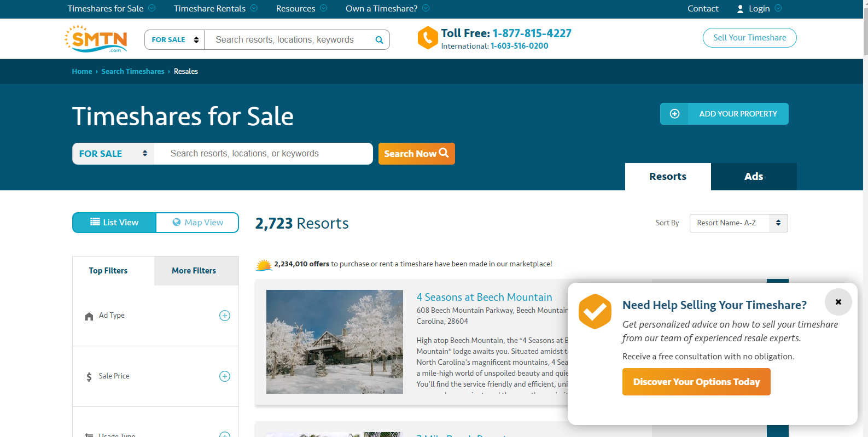Viewport: 868px width, 437px height.
Task: Click the Search Now button
Action: (416, 154)
